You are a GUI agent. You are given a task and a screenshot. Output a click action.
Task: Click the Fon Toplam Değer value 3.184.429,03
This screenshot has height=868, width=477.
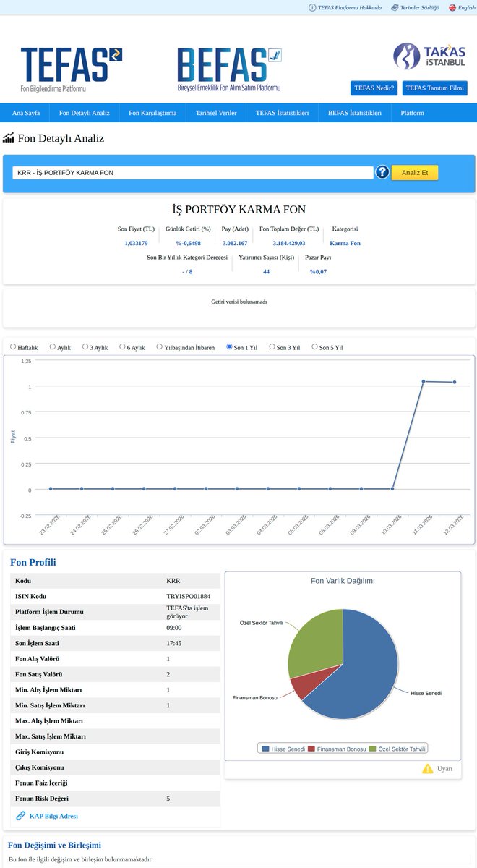(x=289, y=243)
